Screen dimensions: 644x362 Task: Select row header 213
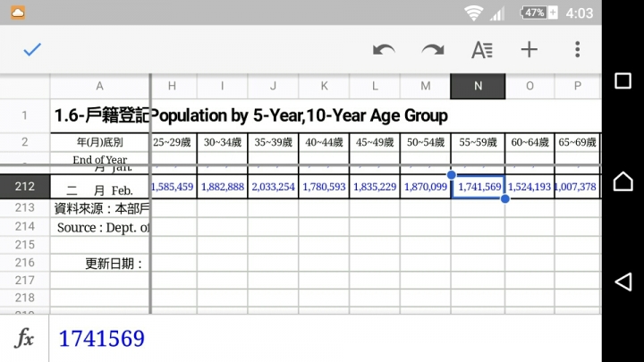coord(25,208)
